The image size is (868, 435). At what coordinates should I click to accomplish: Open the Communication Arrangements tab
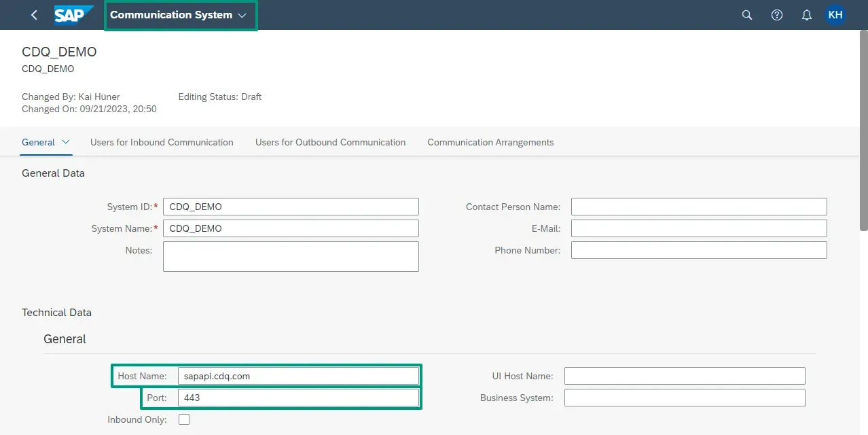(x=490, y=142)
